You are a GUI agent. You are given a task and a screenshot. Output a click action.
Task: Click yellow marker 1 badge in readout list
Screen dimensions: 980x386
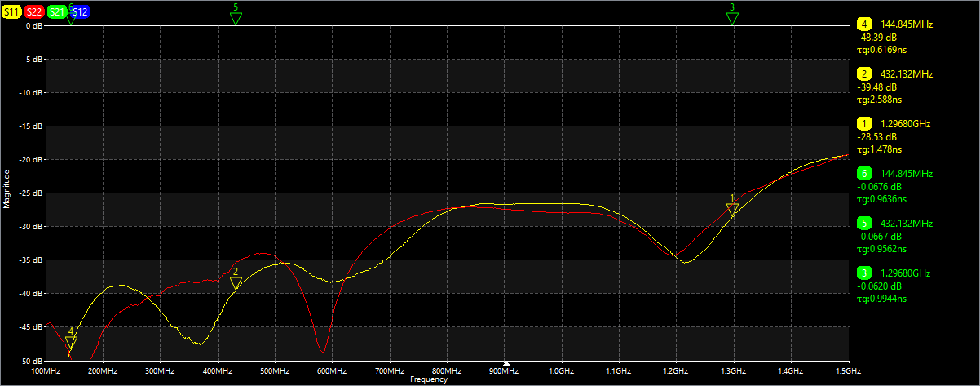864,124
